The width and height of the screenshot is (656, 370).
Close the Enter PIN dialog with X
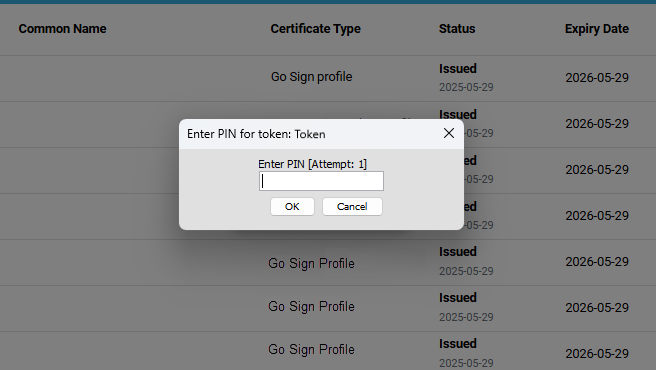(x=448, y=134)
